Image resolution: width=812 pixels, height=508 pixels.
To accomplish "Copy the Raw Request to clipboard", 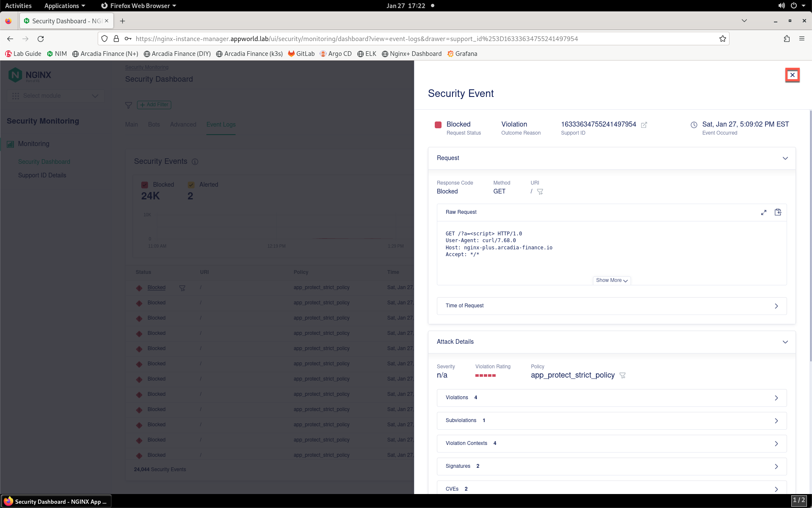I will point(778,212).
